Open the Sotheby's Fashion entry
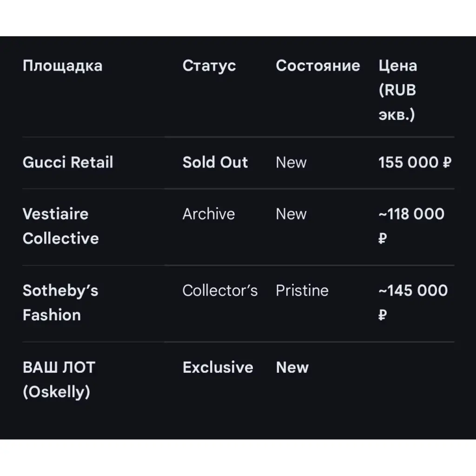 pyautogui.click(x=60, y=303)
